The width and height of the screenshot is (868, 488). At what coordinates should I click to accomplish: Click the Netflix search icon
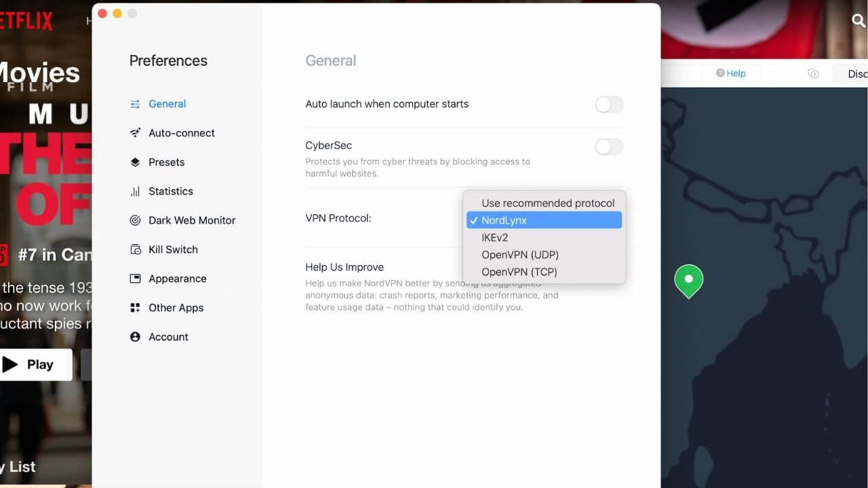[857, 21]
